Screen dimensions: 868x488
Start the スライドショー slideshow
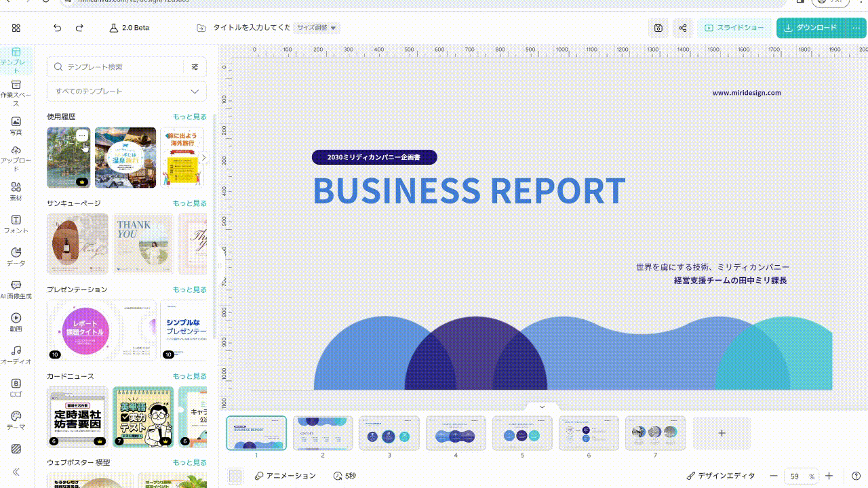point(734,28)
